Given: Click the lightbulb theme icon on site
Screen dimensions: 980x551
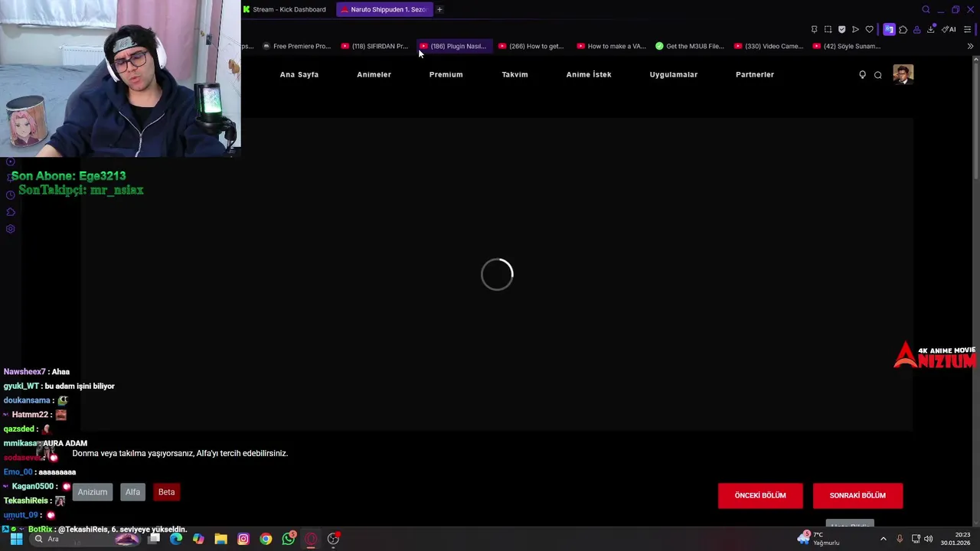Looking at the screenshot, I should pyautogui.click(x=862, y=74).
